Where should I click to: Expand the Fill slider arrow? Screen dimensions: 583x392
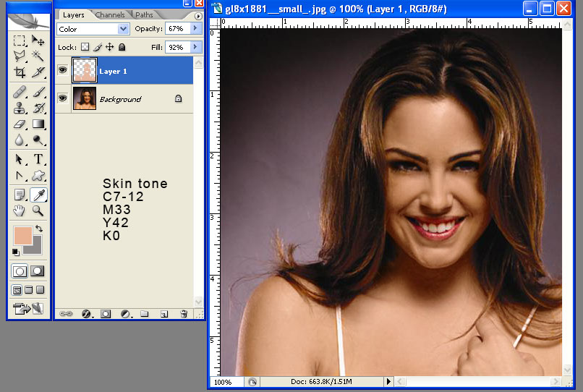[195, 47]
